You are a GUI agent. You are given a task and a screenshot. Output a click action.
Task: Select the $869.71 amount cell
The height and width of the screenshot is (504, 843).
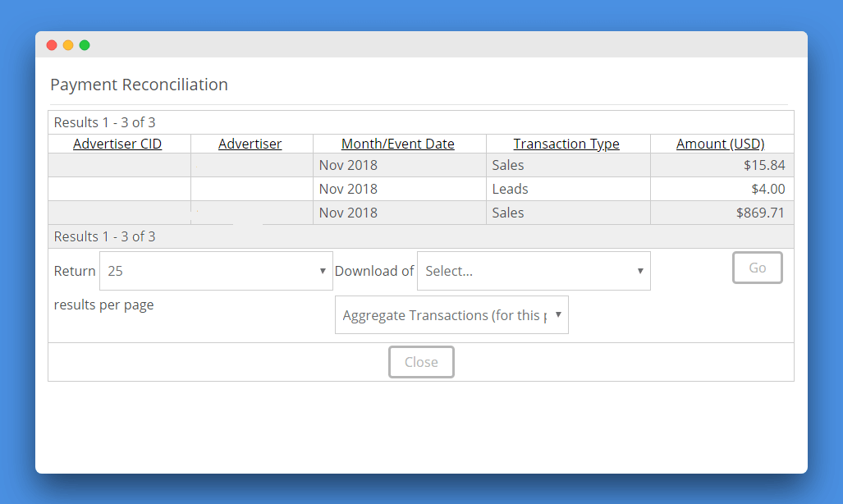pyautogui.click(x=760, y=213)
